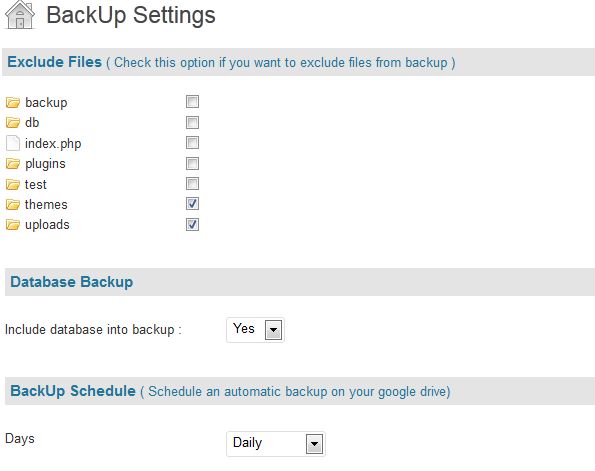Open the Days schedule Daily dropdown
595x471 pixels.
point(276,444)
